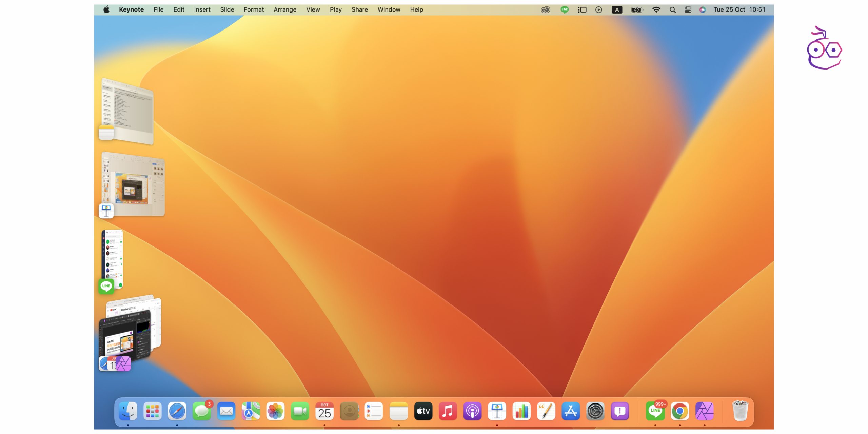Open the Play menu
The image size is (868, 434).
coord(335,10)
